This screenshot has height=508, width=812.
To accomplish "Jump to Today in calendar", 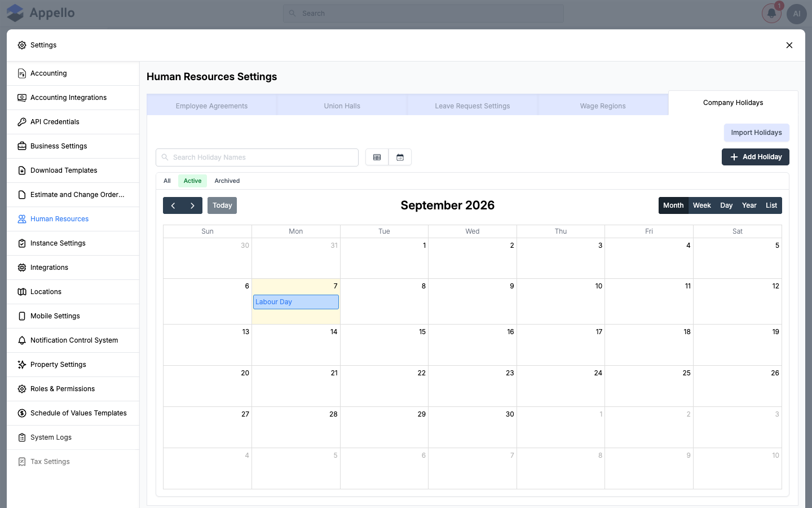I will pos(222,205).
